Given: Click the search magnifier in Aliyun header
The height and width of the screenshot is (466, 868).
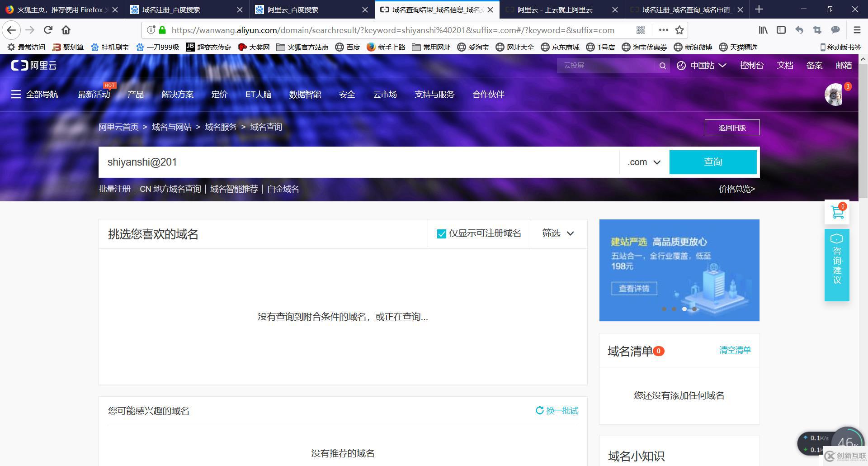Looking at the screenshot, I should point(663,66).
